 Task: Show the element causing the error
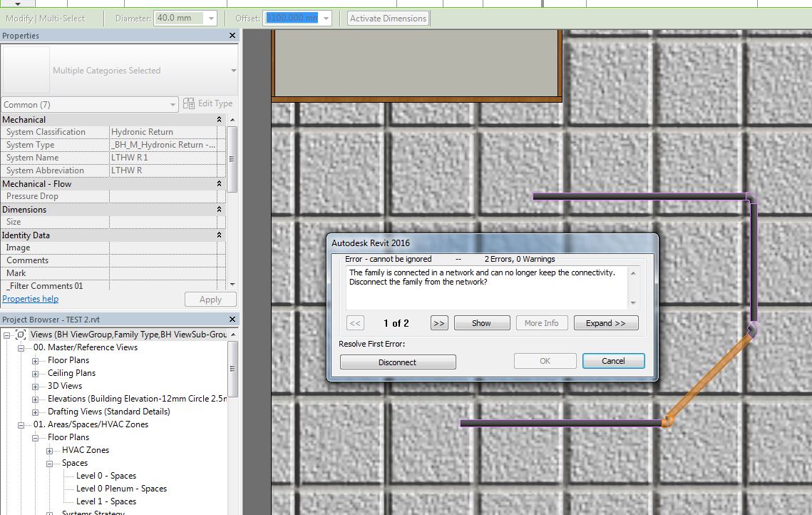pyautogui.click(x=481, y=322)
